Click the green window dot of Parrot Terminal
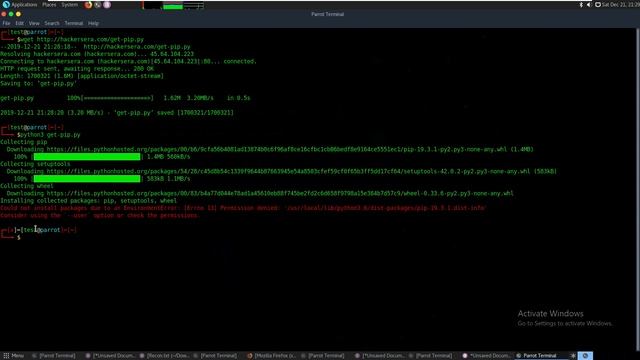Image resolution: width=640 pixels, height=360 pixels. 11,14
